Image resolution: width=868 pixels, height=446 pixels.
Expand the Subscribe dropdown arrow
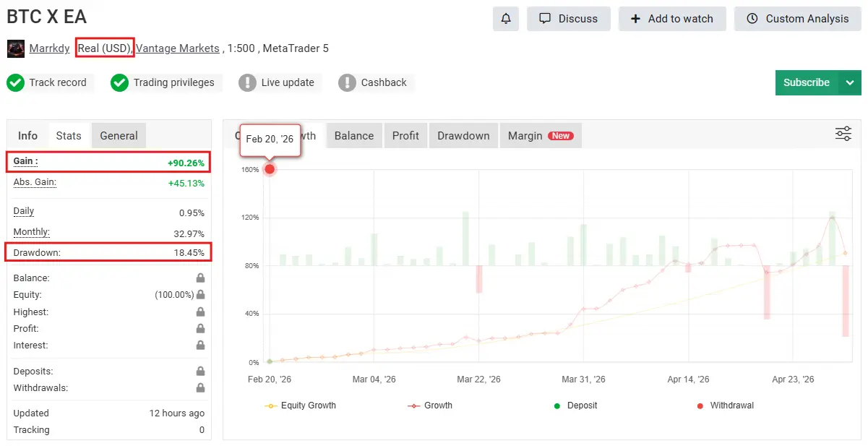(850, 82)
